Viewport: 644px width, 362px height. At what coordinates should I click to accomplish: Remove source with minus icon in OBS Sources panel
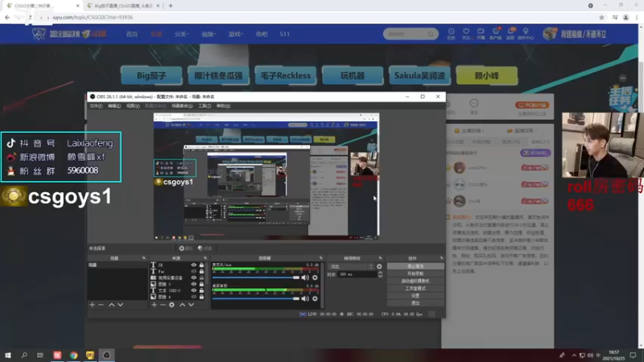[x=163, y=305]
